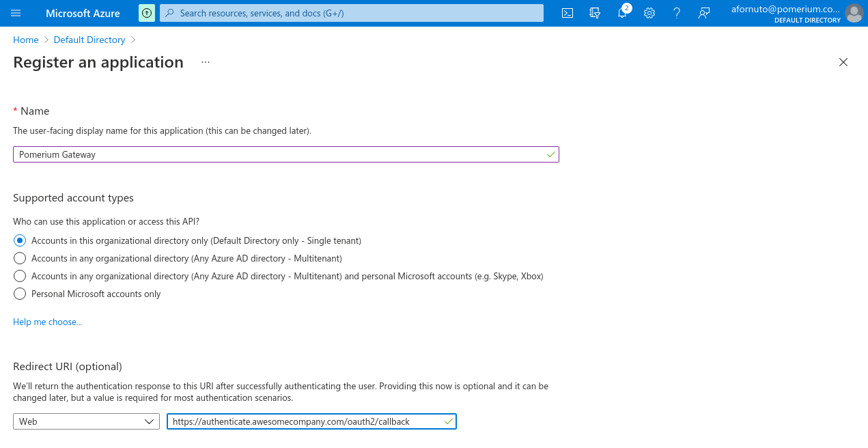Open the account avatar menu
Image resolution: width=868 pixels, height=448 pixels.
[x=854, y=13]
